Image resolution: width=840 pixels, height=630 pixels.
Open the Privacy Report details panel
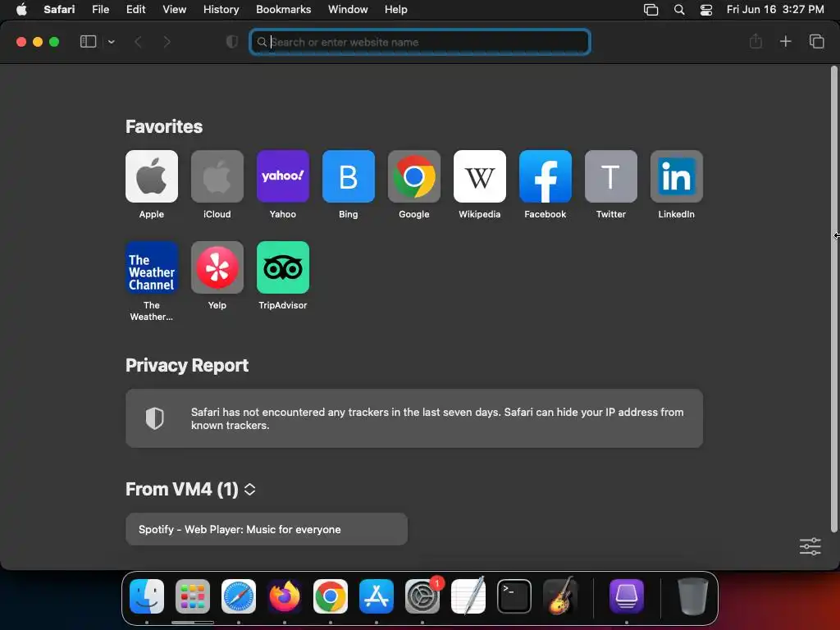pos(414,418)
